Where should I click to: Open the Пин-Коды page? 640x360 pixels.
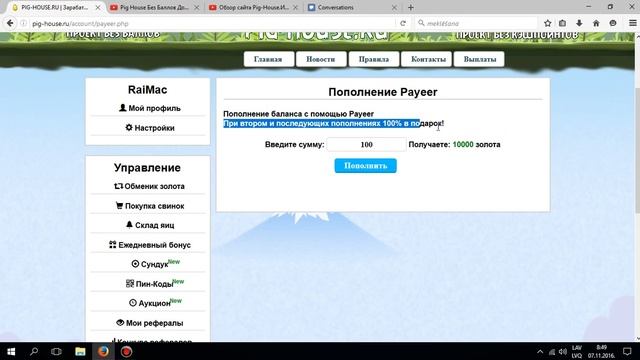(154, 283)
